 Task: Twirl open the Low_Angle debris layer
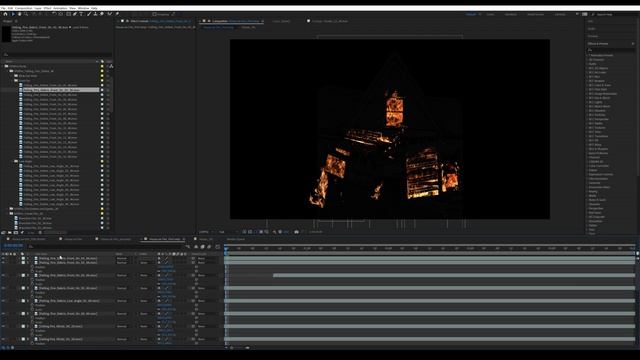(x=19, y=301)
